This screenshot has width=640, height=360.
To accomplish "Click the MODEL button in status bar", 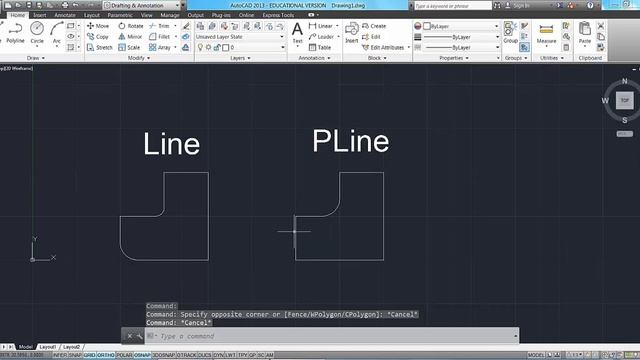I will click(536, 355).
